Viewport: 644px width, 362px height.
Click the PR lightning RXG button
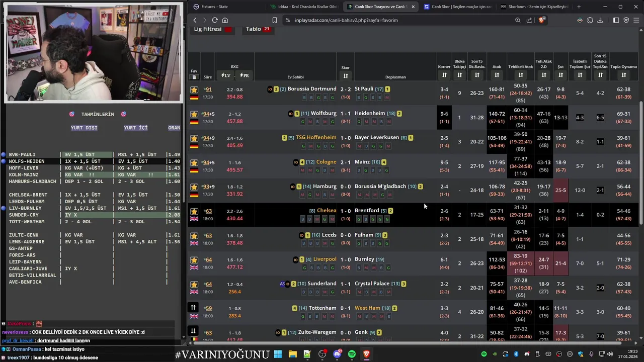(244, 75)
